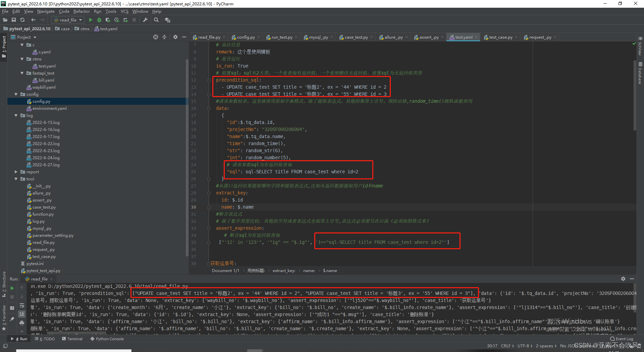
Task: Run with Coverage shield icon
Action: 108,20
